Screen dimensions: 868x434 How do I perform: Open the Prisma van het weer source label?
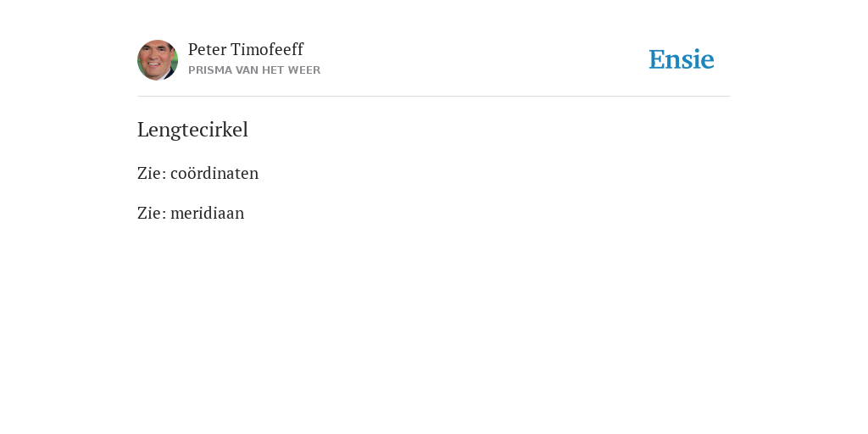254,70
